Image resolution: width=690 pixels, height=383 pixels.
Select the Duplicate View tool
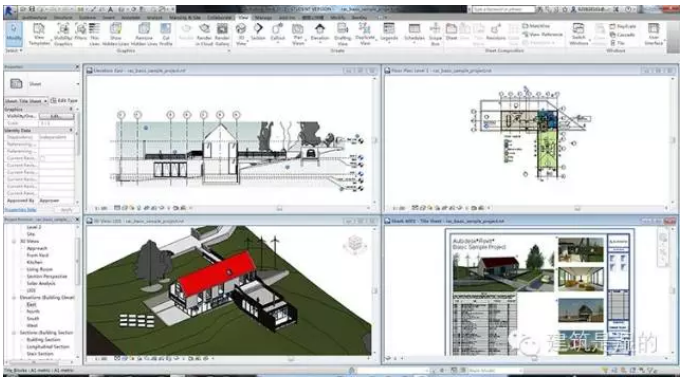(365, 34)
